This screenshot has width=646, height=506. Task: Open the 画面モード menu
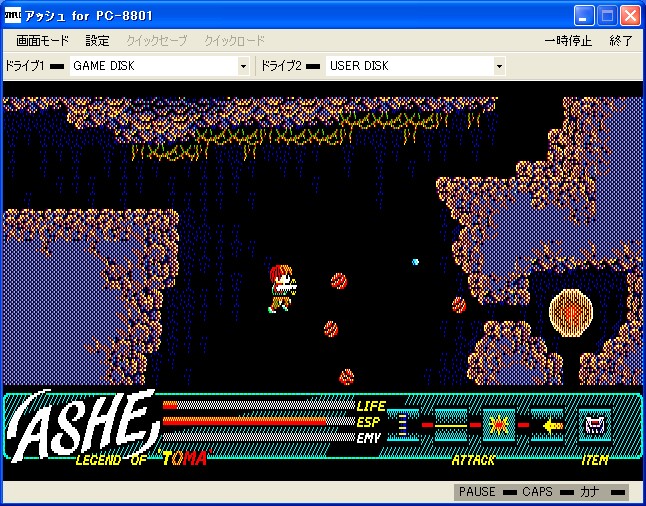click(42, 41)
